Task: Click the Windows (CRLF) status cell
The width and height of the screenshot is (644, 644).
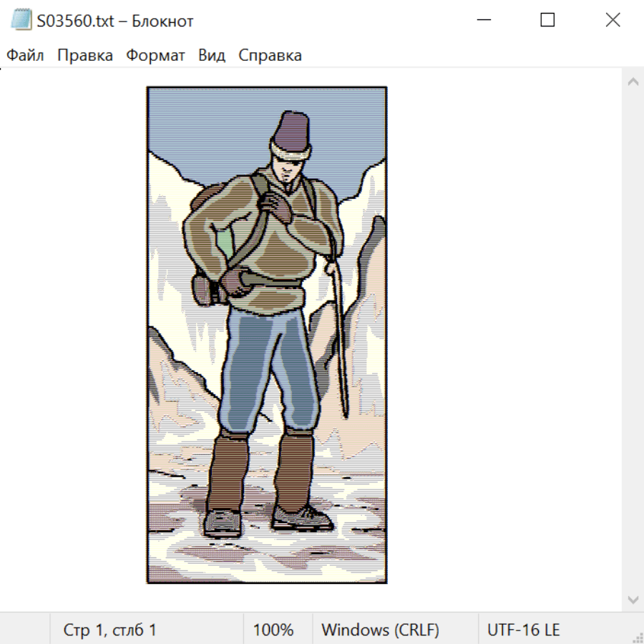Action: click(380, 630)
